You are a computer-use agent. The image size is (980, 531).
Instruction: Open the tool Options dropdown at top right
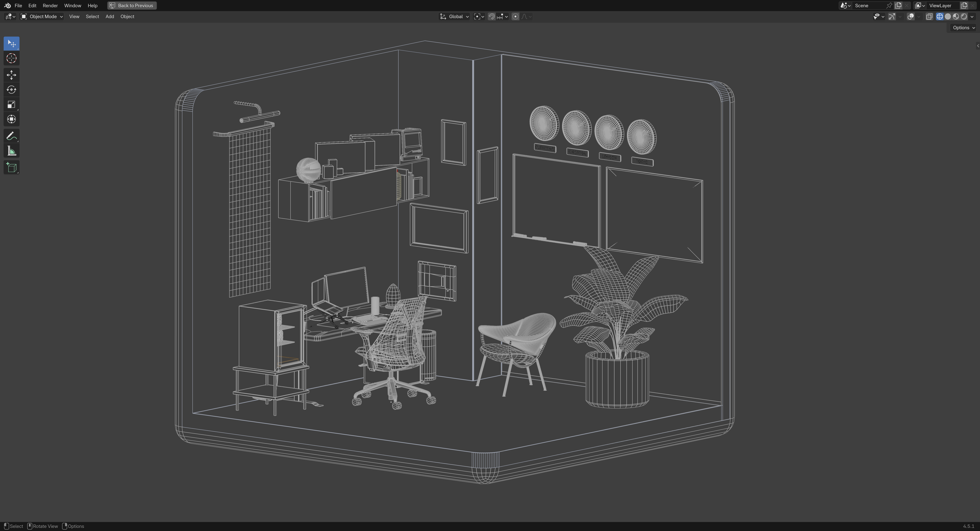click(964, 28)
